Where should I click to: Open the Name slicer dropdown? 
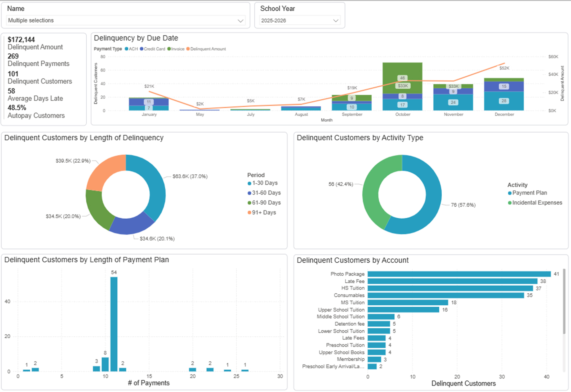pyautogui.click(x=125, y=20)
